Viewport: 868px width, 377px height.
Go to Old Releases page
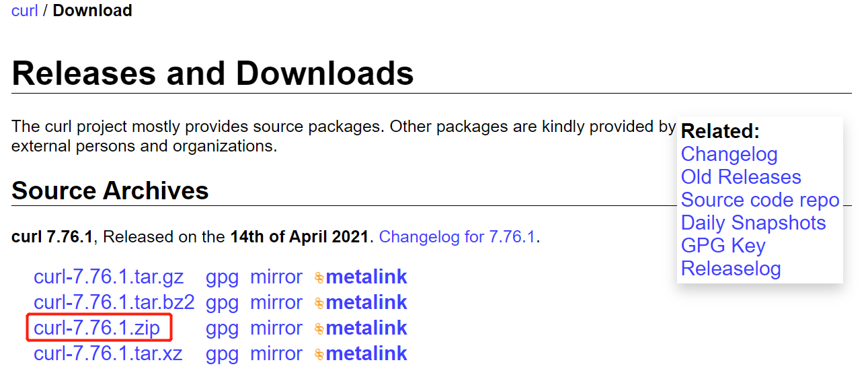pos(741,177)
